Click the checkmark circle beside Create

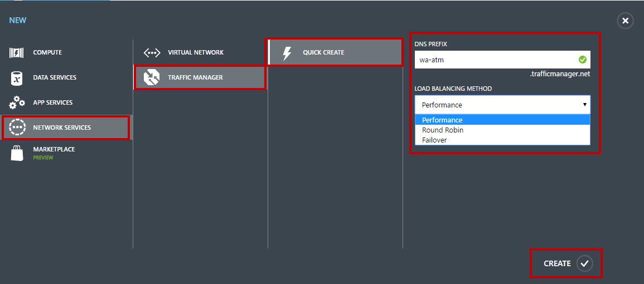[584, 263]
